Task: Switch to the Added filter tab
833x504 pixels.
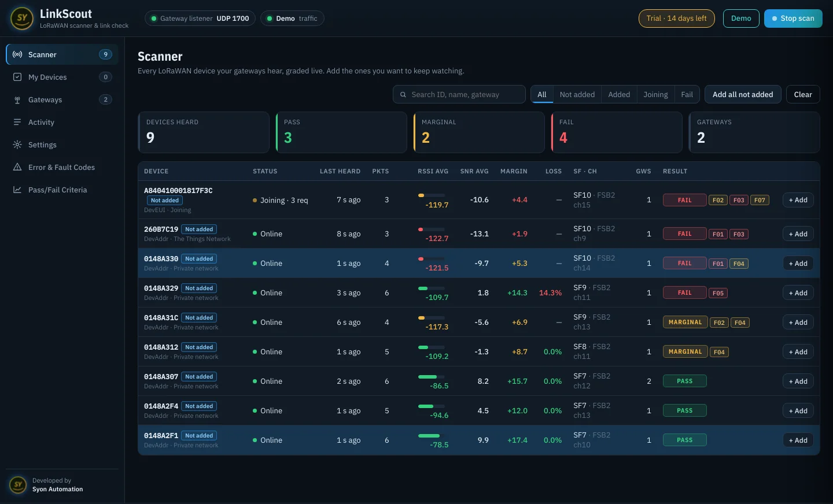Action: pos(619,94)
